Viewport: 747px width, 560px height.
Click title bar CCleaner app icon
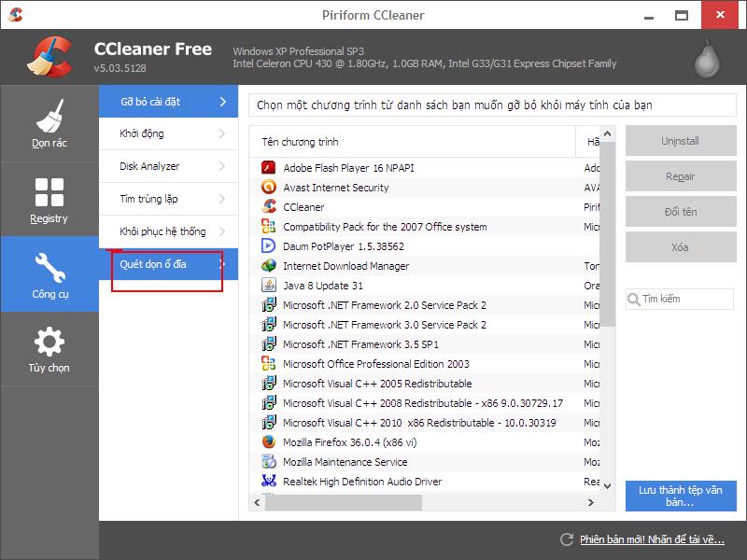15,15
